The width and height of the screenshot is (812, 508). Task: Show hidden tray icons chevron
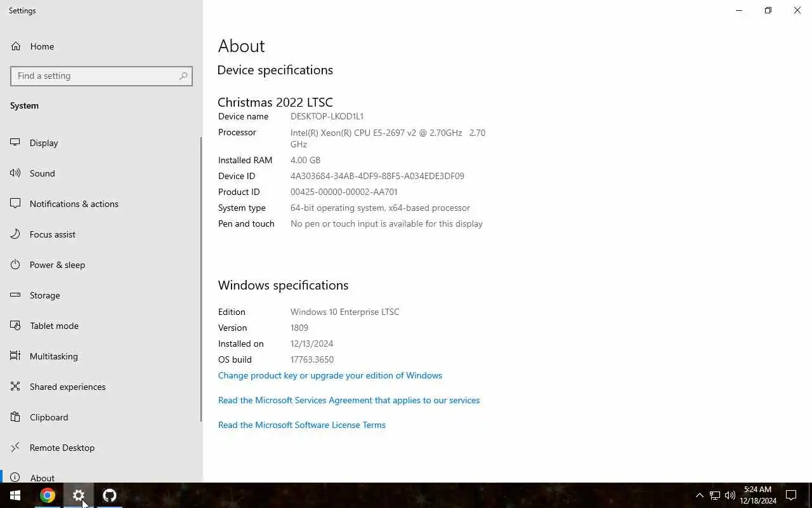click(x=700, y=495)
